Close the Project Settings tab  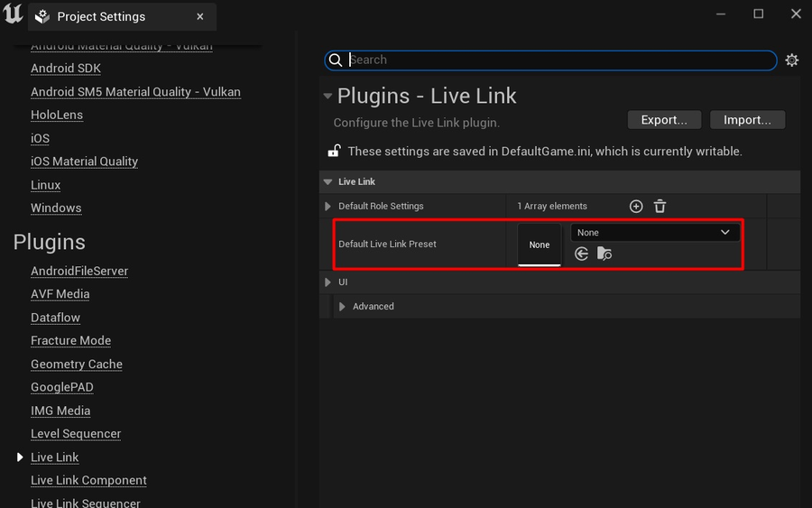click(x=200, y=16)
